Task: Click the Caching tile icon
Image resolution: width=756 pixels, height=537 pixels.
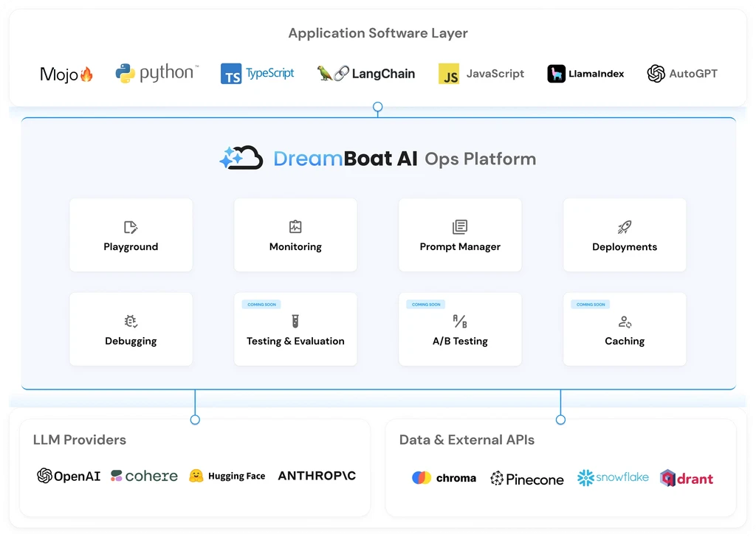Action: [x=625, y=322]
